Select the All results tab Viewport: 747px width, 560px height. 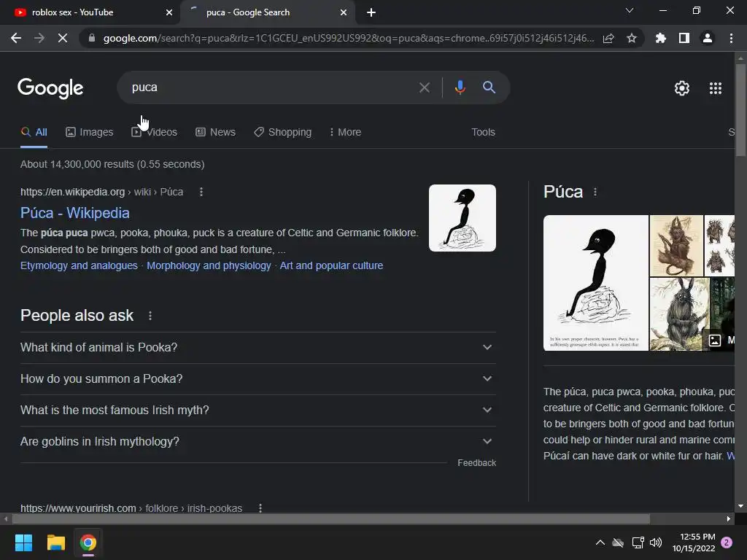click(x=34, y=133)
